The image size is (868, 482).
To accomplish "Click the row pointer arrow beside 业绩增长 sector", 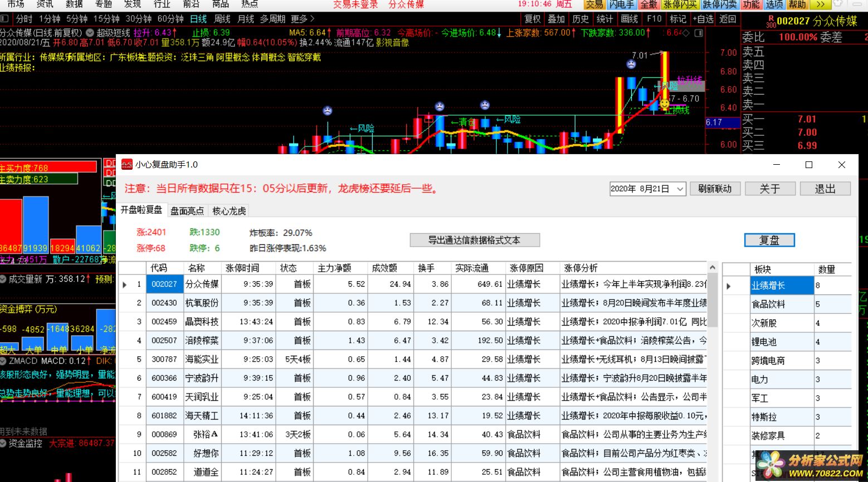I will click(728, 286).
